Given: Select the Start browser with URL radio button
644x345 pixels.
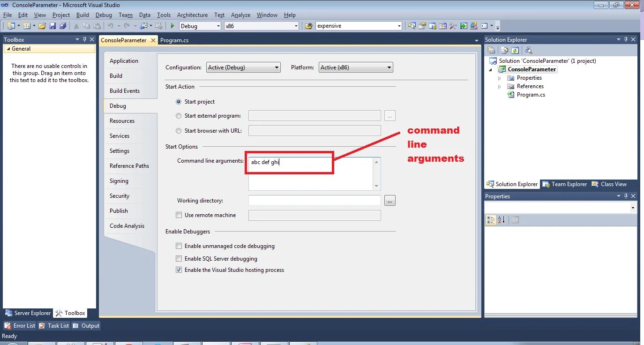Looking at the screenshot, I should tap(179, 131).
